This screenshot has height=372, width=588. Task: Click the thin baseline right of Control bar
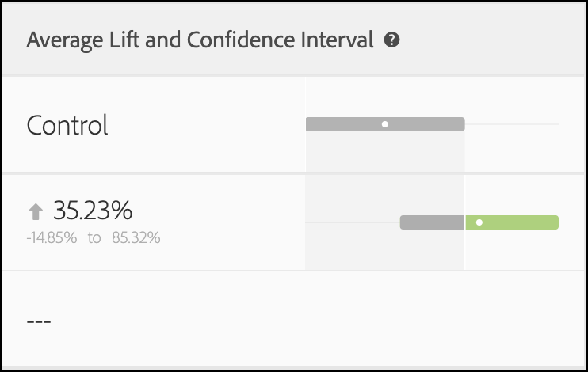[511, 124]
